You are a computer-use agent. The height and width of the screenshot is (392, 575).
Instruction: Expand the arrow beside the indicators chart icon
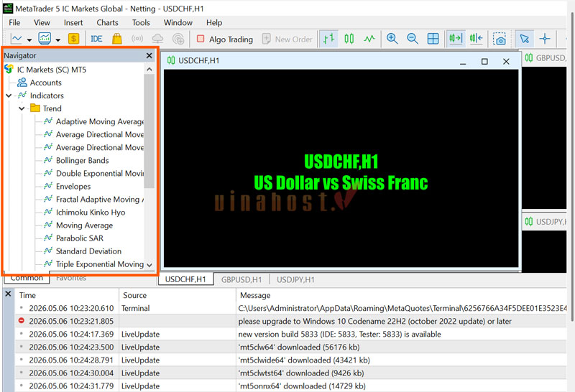coord(58,39)
